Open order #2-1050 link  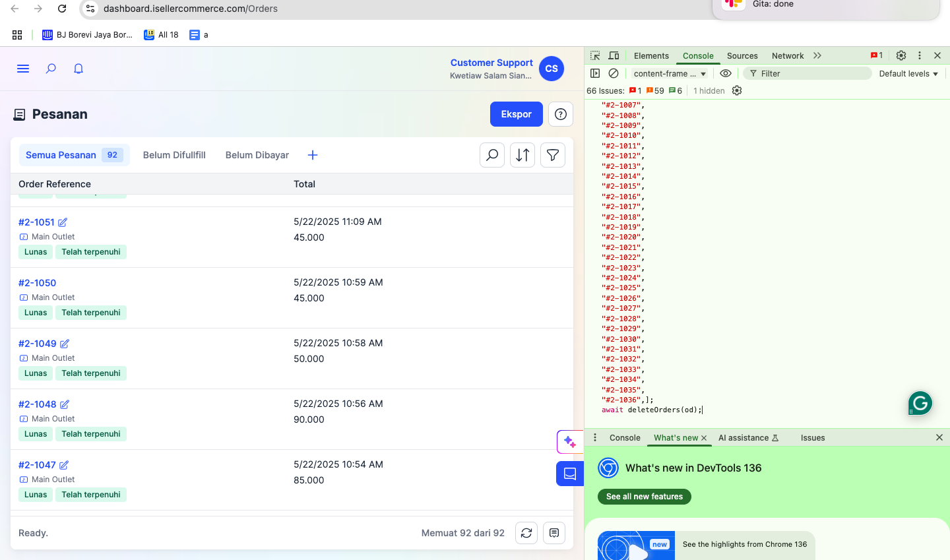[38, 283]
